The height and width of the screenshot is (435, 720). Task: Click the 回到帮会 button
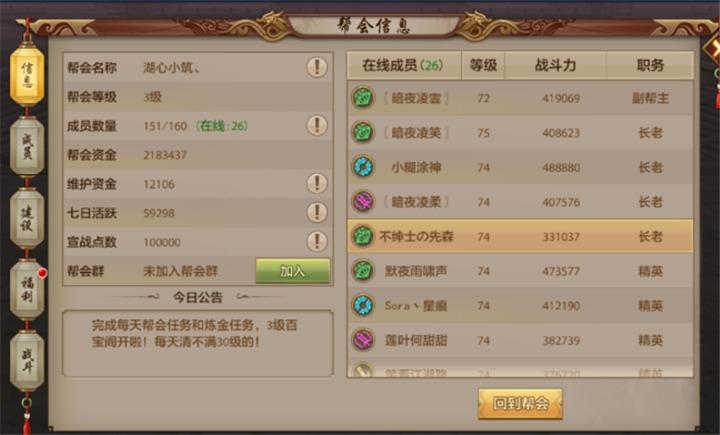tap(520, 404)
